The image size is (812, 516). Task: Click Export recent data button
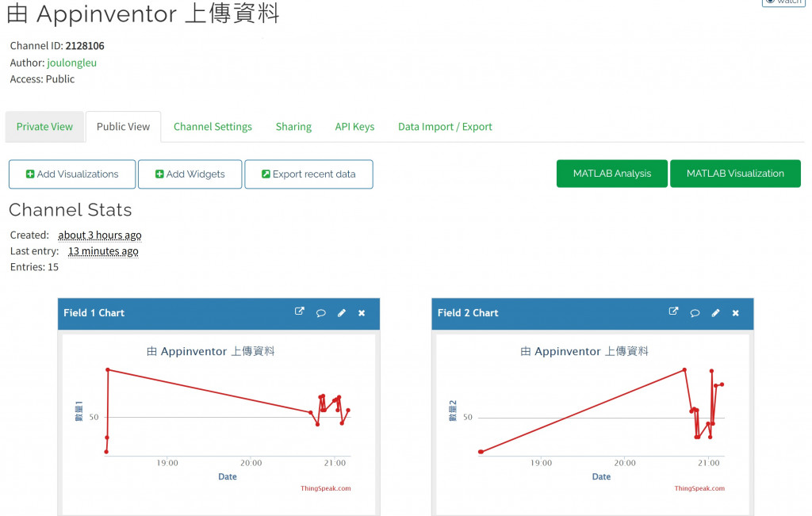(308, 174)
